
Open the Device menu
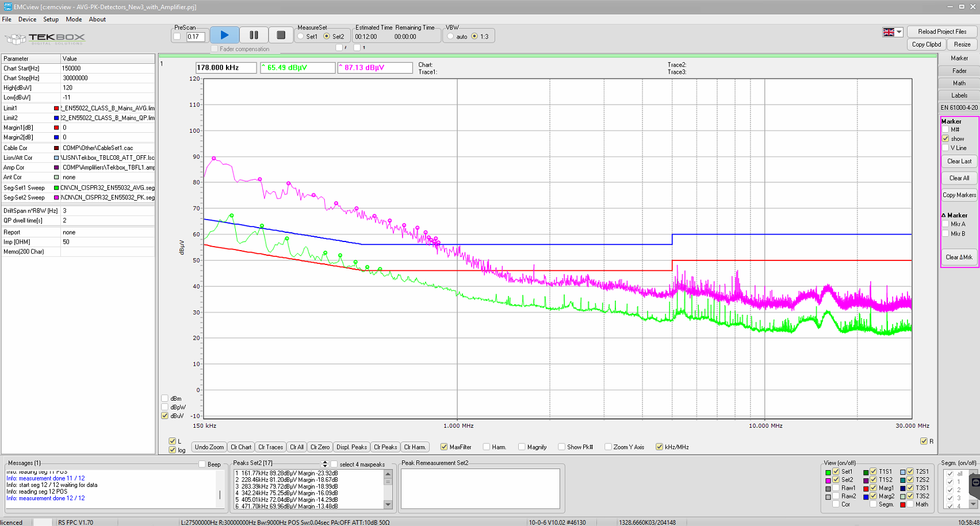(x=27, y=19)
